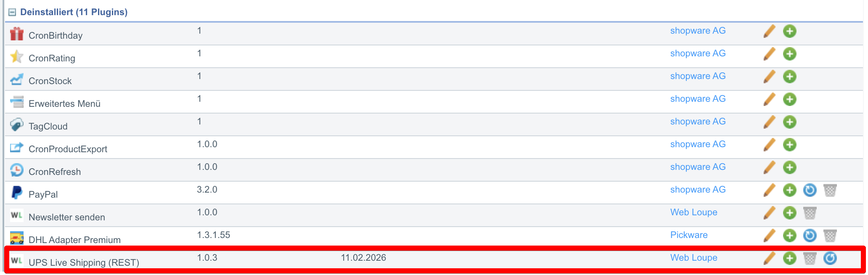Select the Erweitertes Menü plugin name

point(64,103)
